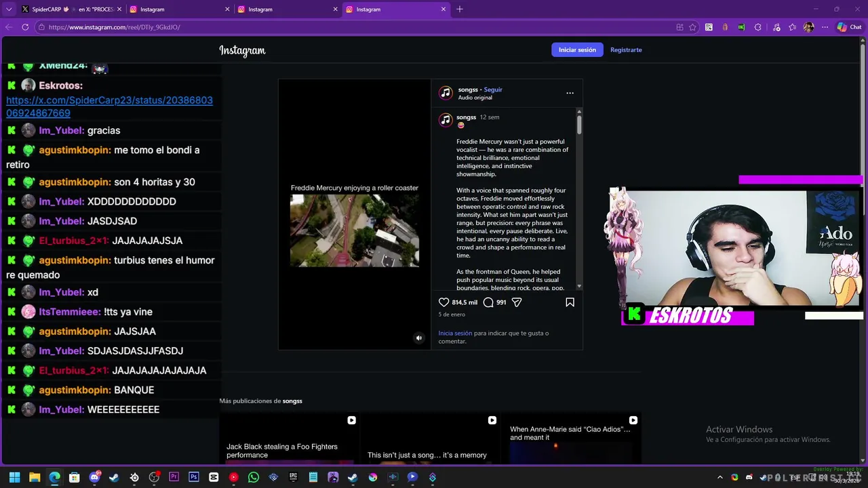The height and width of the screenshot is (488, 868).
Task: Open the QR code extension icon
Action: click(709, 27)
